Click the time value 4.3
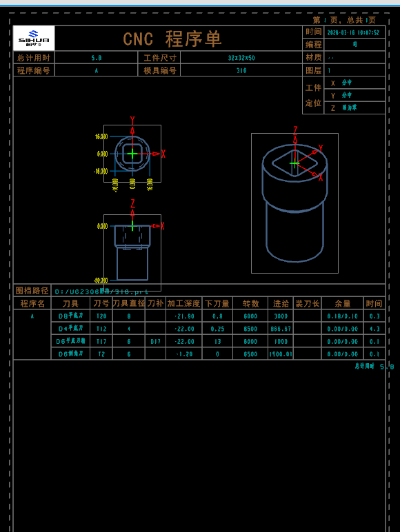This screenshot has height=532, width=400. (x=374, y=329)
